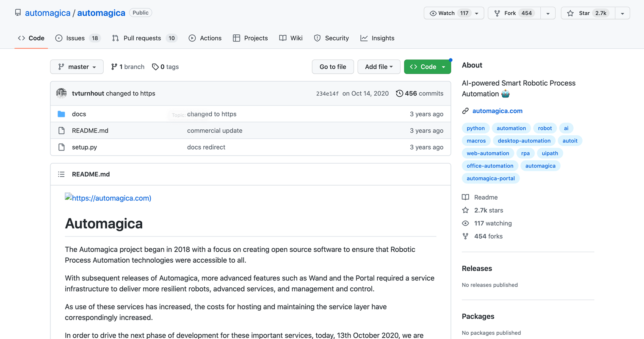Click the setup.py file icon
This screenshot has height=339, width=644.
[61, 147]
